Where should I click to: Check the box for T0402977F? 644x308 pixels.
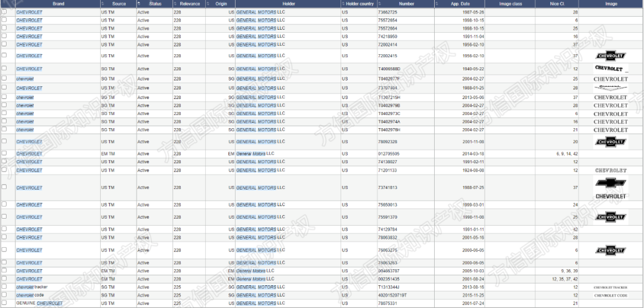click(4, 78)
